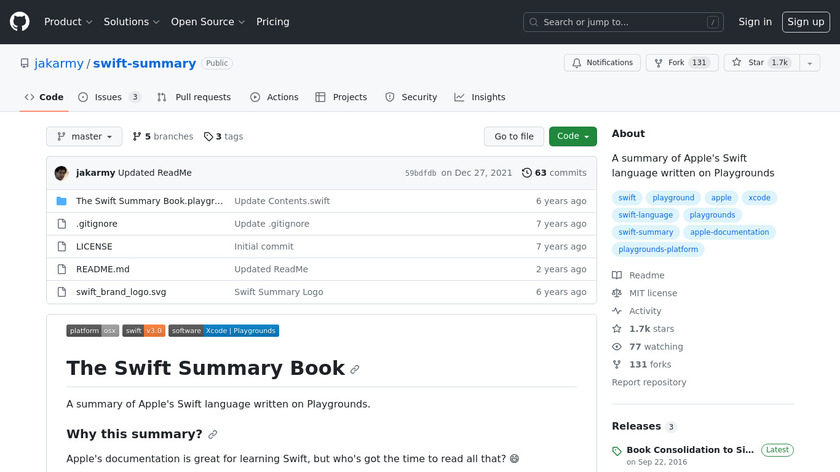The height and width of the screenshot is (472, 840).
Task: Click the anchor link icon beside Why this summary
Action: click(x=212, y=435)
